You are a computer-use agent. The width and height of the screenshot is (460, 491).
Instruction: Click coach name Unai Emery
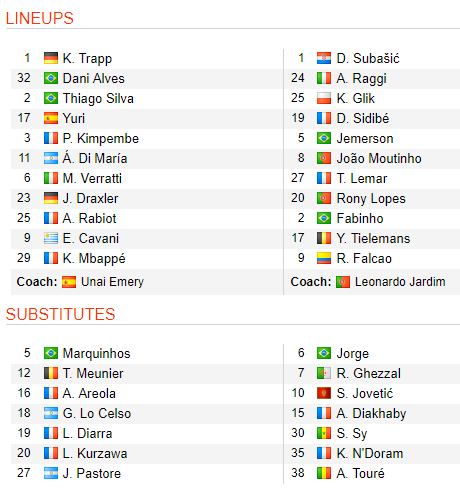click(112, 282)
